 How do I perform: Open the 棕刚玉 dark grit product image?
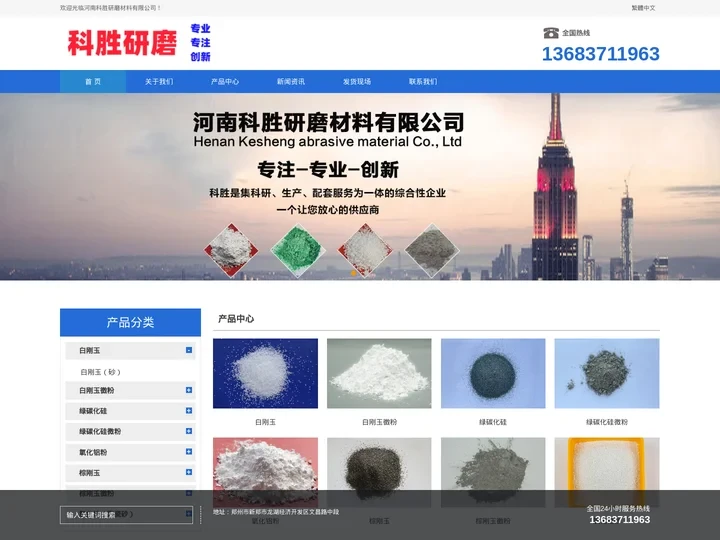(379, 472)
